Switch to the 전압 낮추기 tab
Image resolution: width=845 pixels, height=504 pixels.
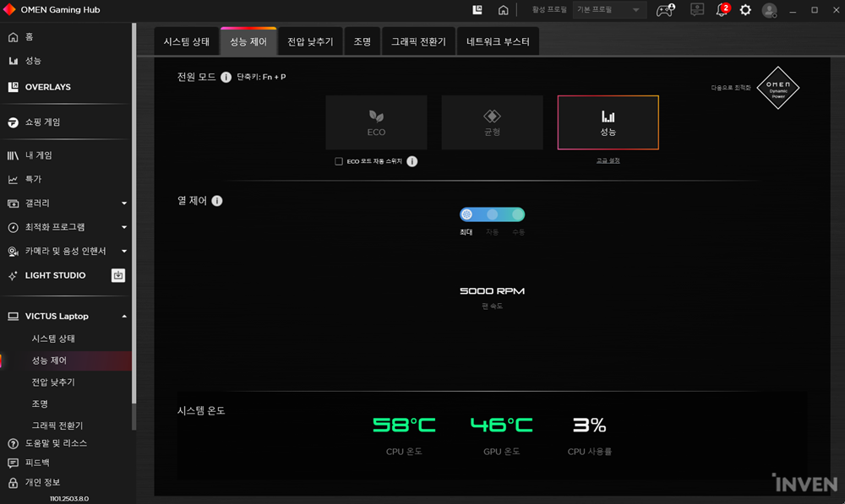310,41
